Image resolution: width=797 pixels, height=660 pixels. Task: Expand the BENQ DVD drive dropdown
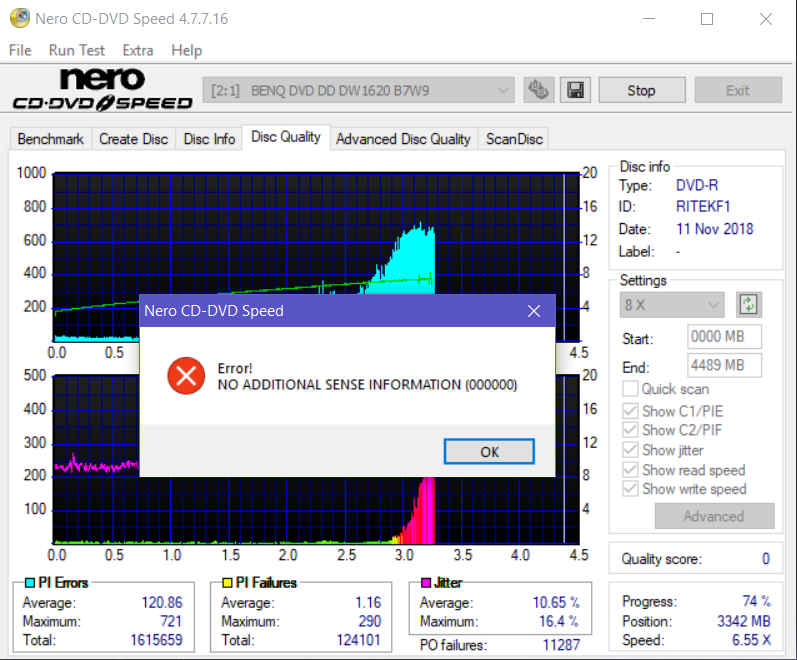click(358, 91)
